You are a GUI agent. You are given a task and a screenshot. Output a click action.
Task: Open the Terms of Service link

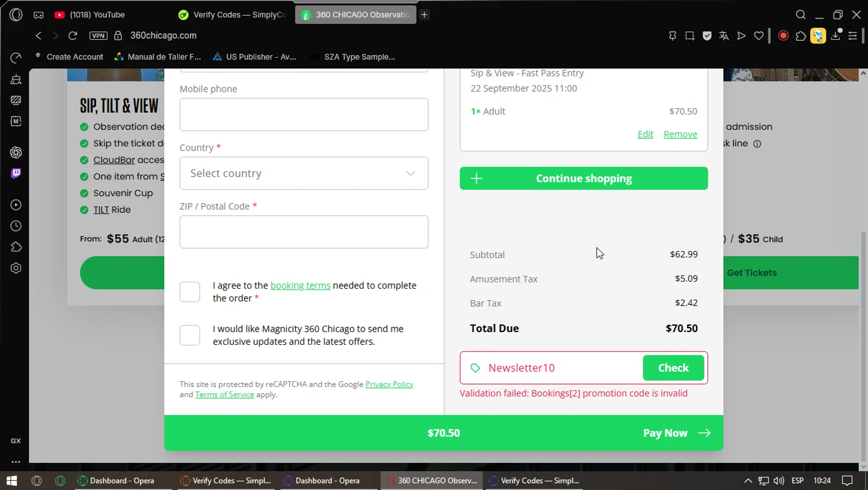pyautogui.click(x=225, y=395)
